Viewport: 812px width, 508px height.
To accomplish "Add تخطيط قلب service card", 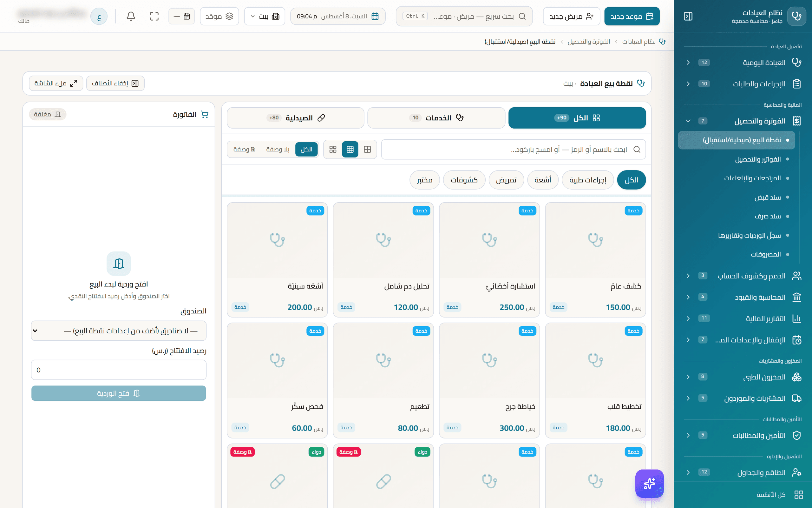I will 596,380.
